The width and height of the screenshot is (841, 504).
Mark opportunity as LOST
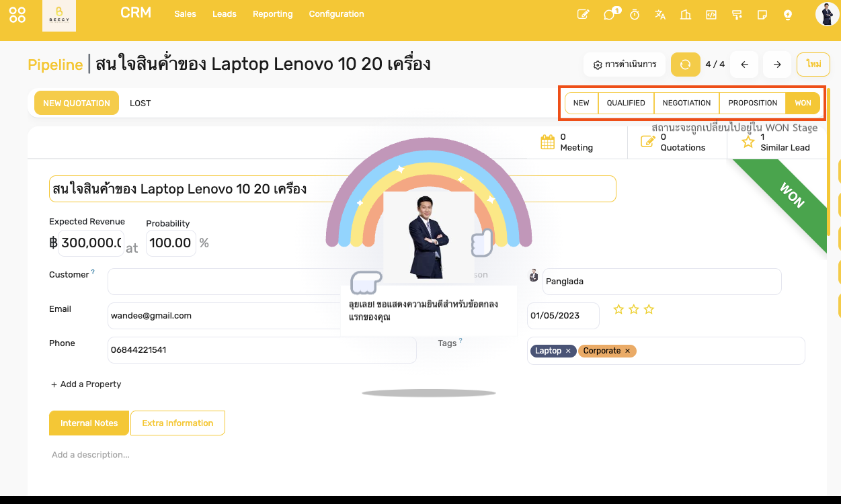pyautogui.click(x=141, y=103)
